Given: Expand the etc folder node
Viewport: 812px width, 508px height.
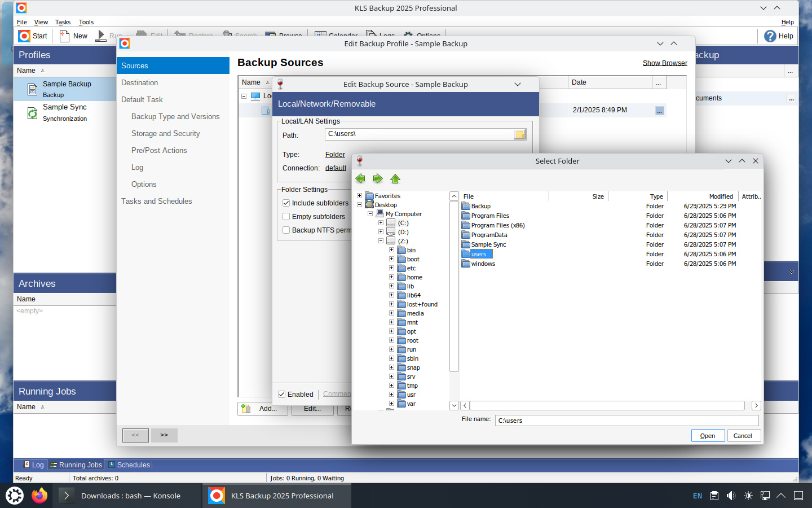Looking at the screenshot, I should click(x=391, y=268).
